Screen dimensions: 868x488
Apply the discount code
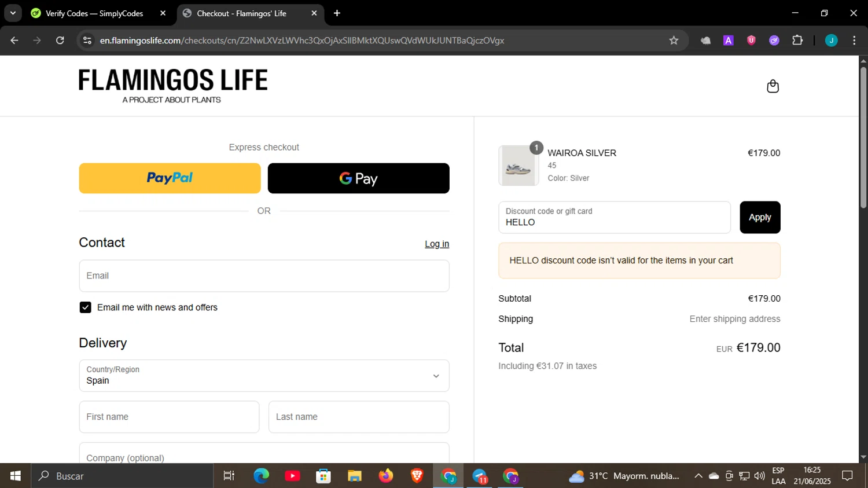click(x=760, y=218)
